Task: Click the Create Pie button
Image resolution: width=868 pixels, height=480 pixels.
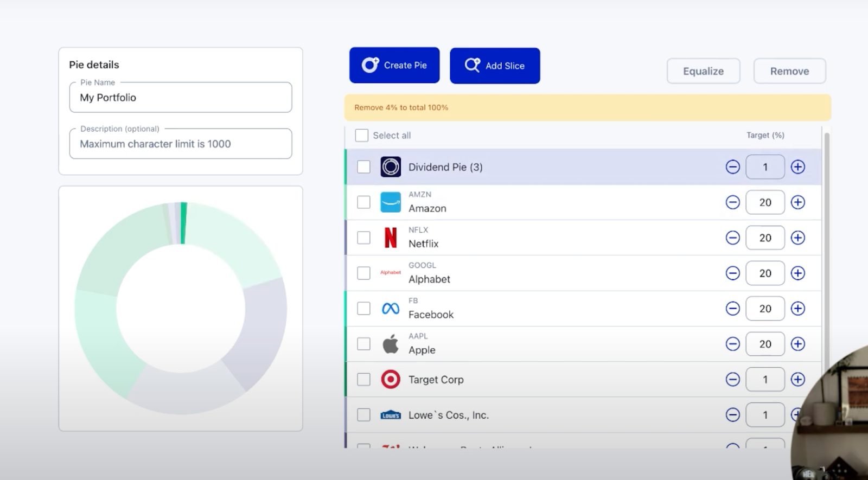Action: pos(394,65)
